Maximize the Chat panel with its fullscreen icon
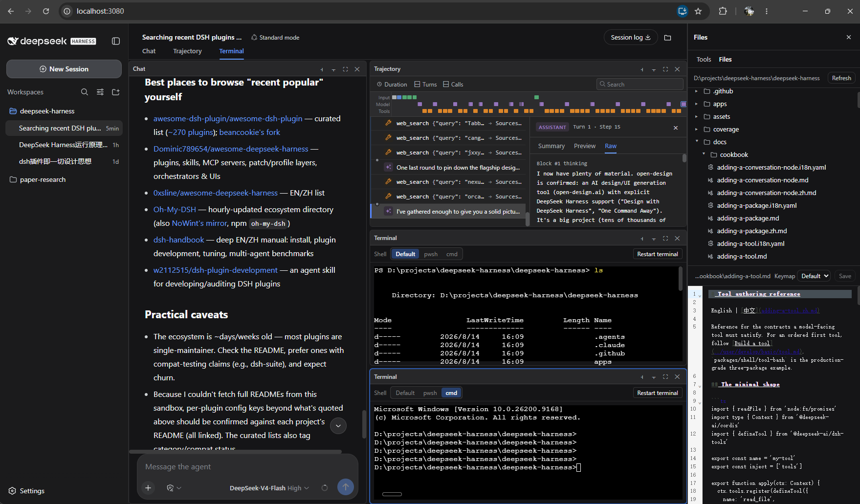This screenshot has width=860, height=504. [345, 69]
